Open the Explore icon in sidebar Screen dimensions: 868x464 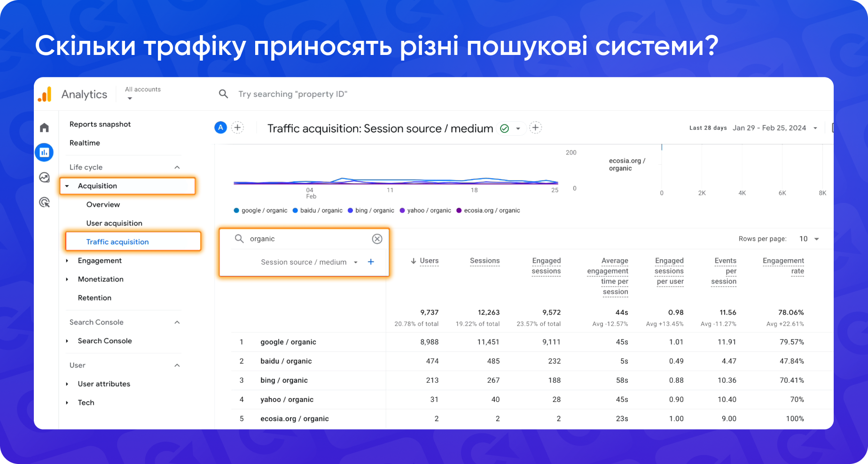pos(44,178)
